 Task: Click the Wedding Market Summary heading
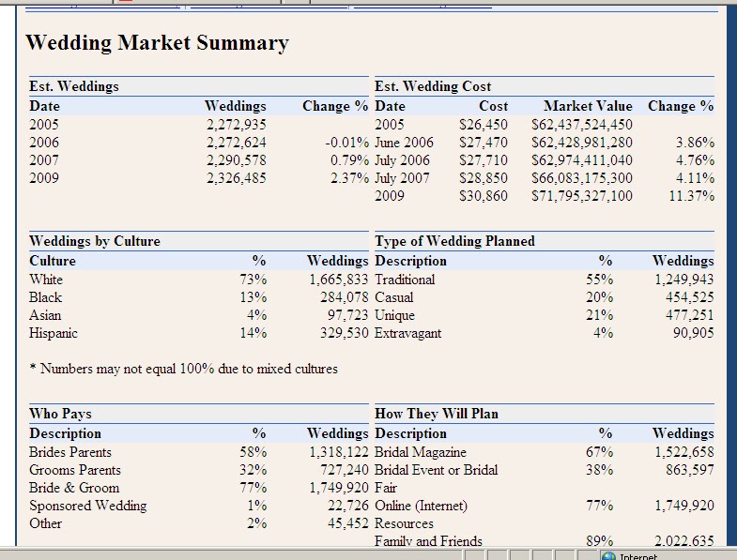(x=157, y=43)
